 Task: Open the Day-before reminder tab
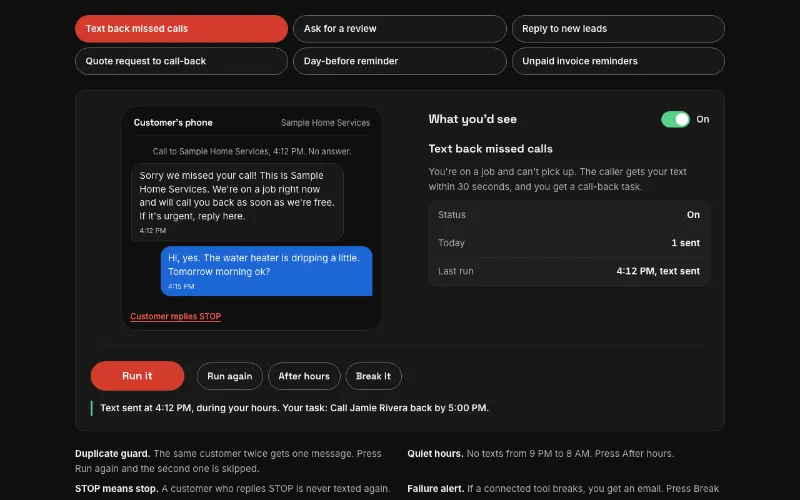(x=399, y=61)
